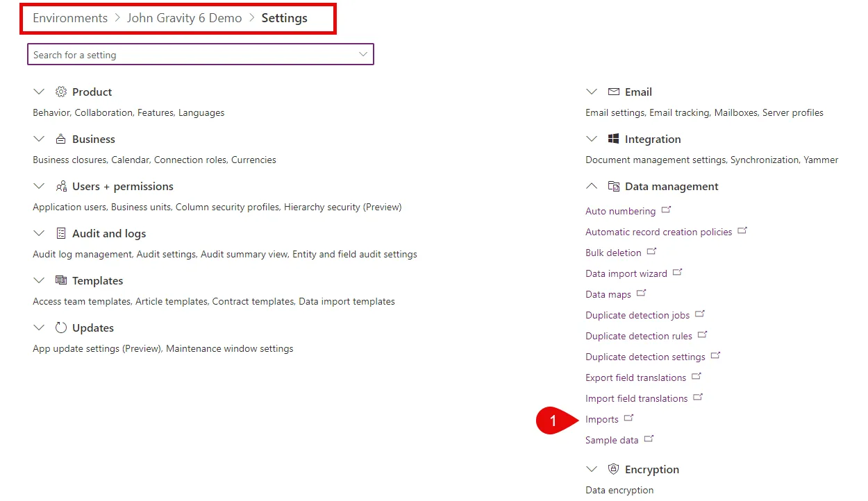Click the Business briefcase icon
868x501 pixels.
[61, 139]
